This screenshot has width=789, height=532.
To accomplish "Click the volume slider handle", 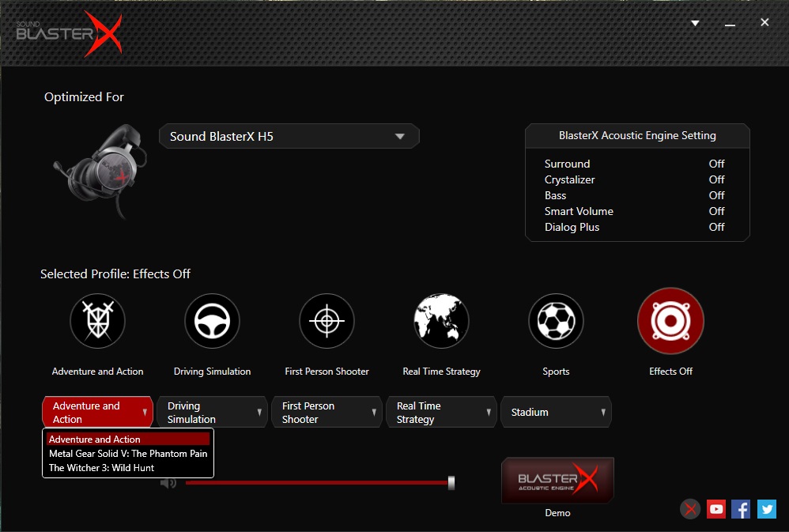I will (x=451, y=483).
